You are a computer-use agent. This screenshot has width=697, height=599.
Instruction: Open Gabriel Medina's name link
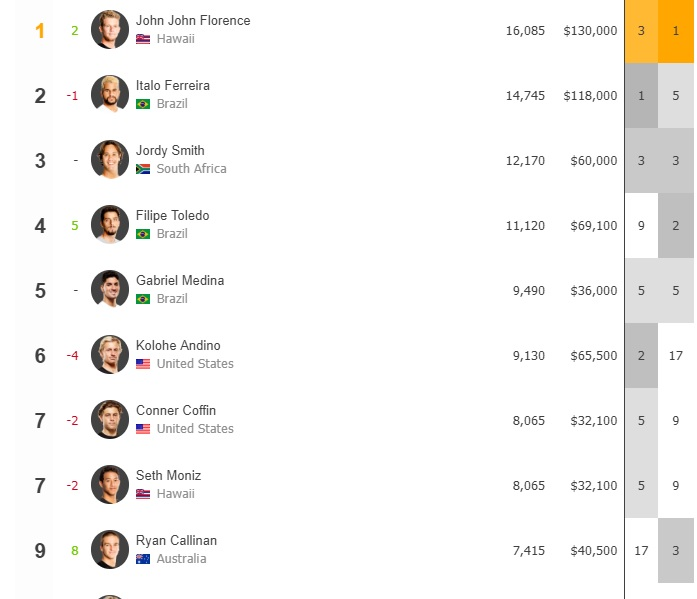tap(180, 280)
